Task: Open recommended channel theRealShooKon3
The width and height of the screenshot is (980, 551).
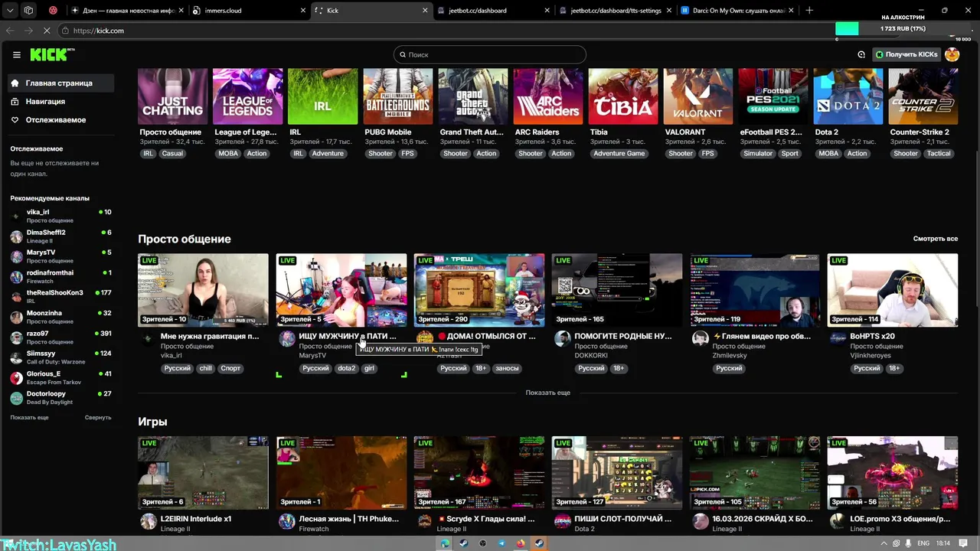Action: [x=61, y=296]
